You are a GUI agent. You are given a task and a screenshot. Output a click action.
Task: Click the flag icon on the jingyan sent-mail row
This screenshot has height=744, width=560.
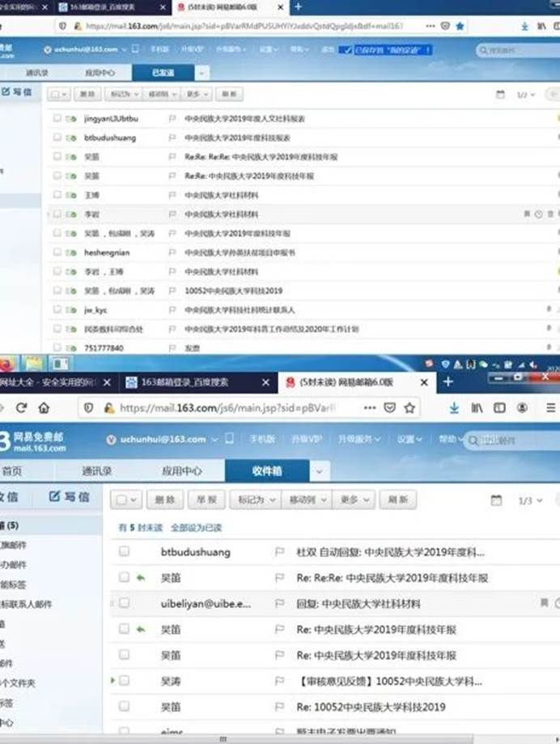coord(172,119)
